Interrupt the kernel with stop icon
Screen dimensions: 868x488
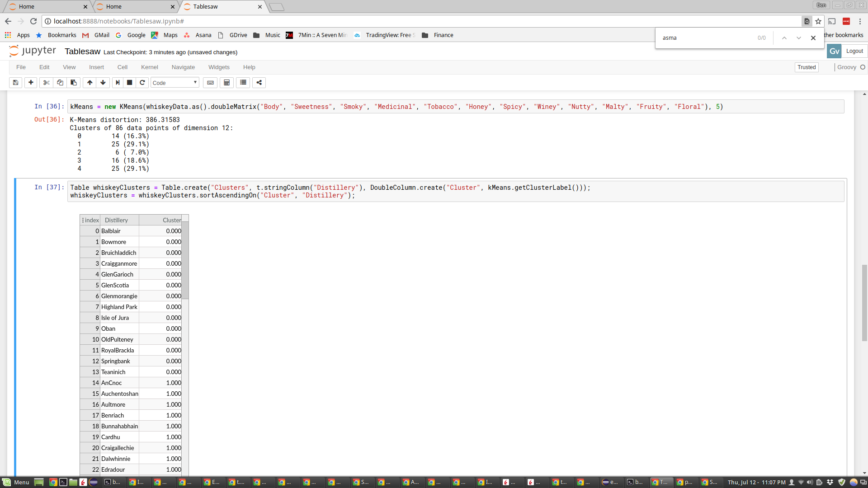[x=129, y=83]
